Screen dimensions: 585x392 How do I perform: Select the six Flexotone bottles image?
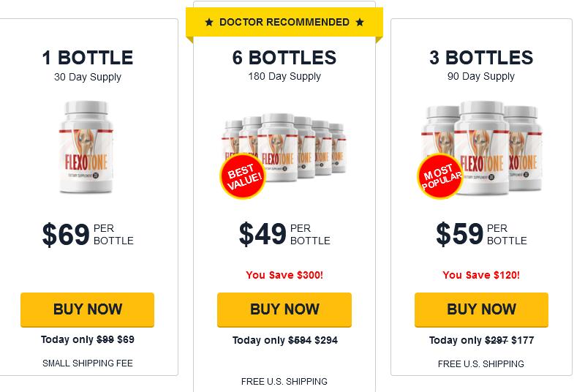(284, 153)
